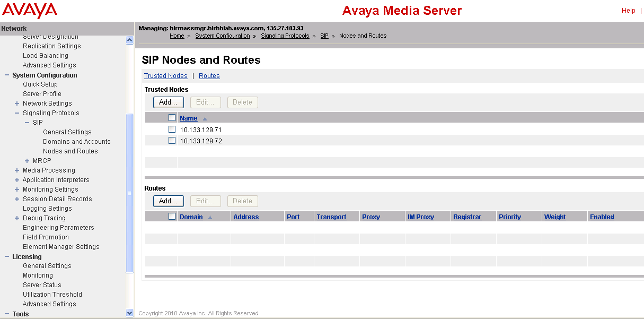Open Domains and Accounts in sidebar
Image resolution: width=644 pixels, height=319 pixels.
pos(77,142)
